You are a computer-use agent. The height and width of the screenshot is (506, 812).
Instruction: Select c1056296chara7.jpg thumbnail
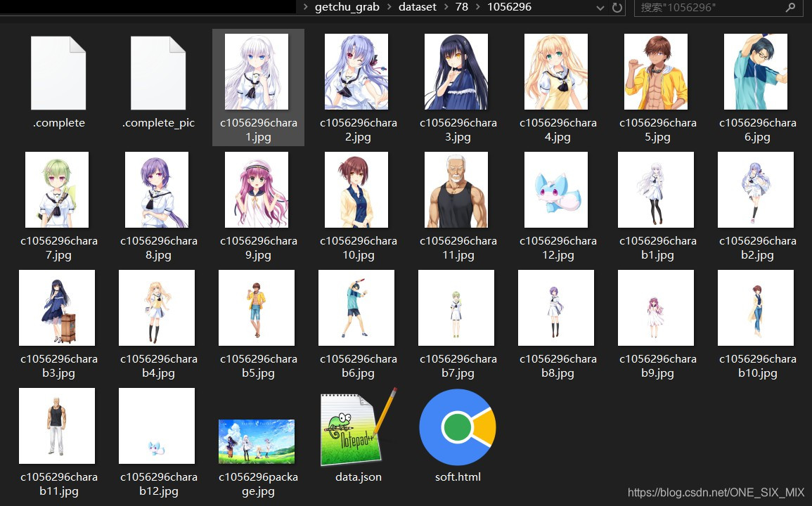(x=57, y=190)
